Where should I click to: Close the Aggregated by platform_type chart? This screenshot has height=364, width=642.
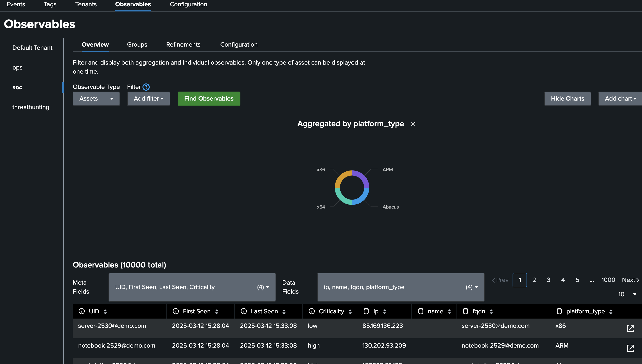tap(413, 124)
